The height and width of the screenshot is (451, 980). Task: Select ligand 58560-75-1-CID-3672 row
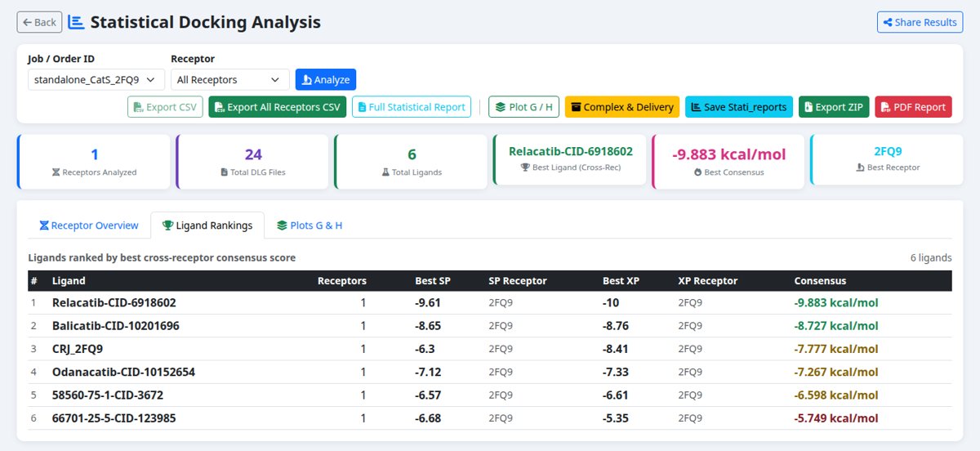point(490,395)
